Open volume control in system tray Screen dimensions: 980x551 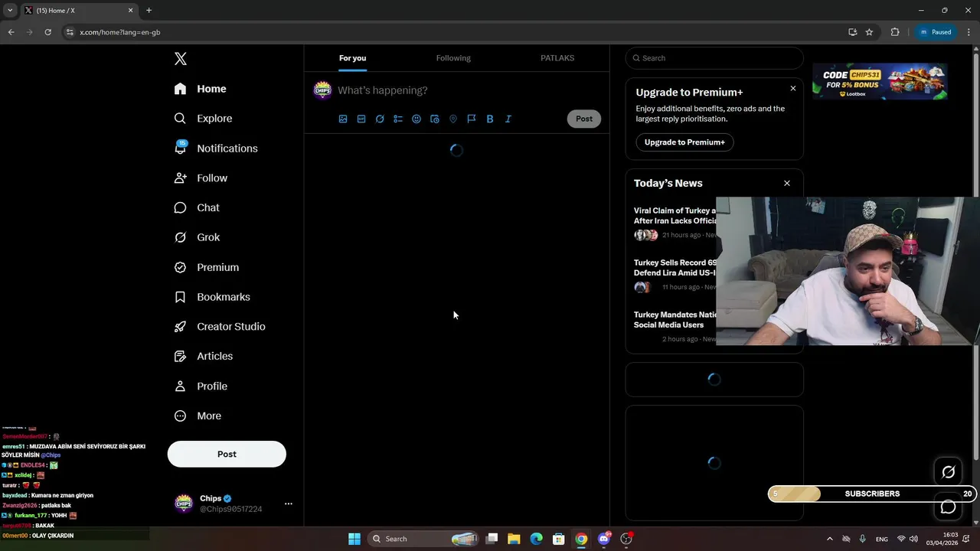(913, 539)
